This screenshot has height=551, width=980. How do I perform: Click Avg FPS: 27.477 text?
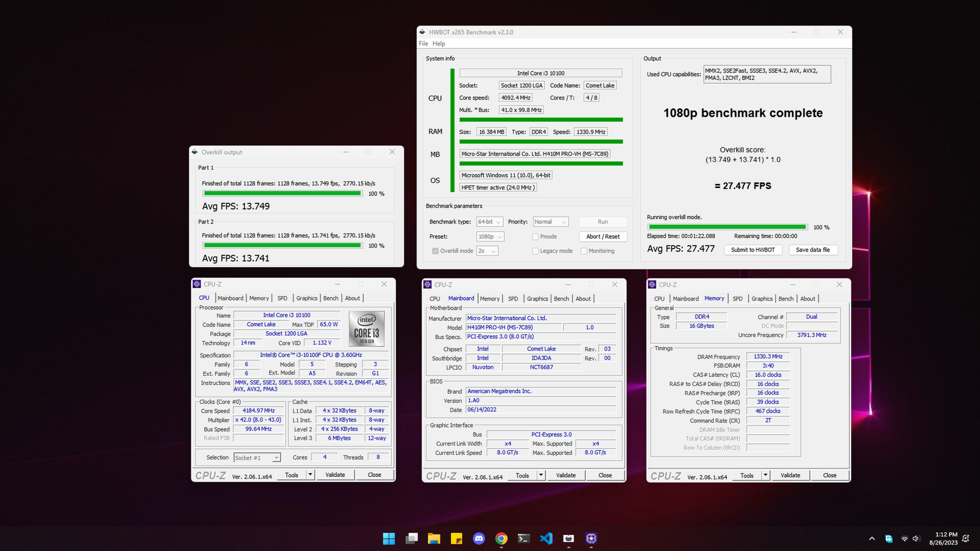point(681,249)
